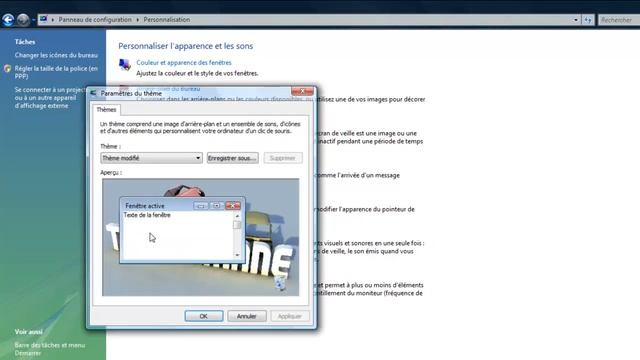Screen dimensions: 640x360
Task: Click the Annuler button
Action: (x=247, y=316)
